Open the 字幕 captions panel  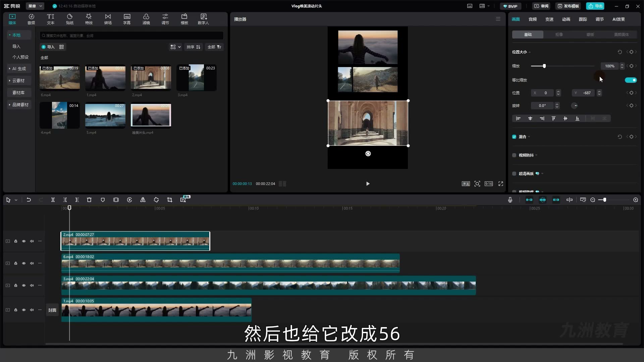click(127, 19)
